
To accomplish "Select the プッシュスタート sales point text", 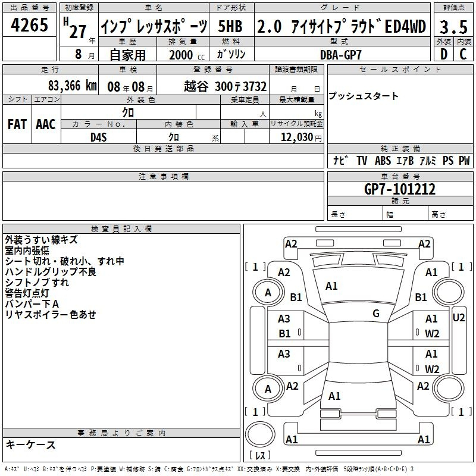I will coord(364,96).
